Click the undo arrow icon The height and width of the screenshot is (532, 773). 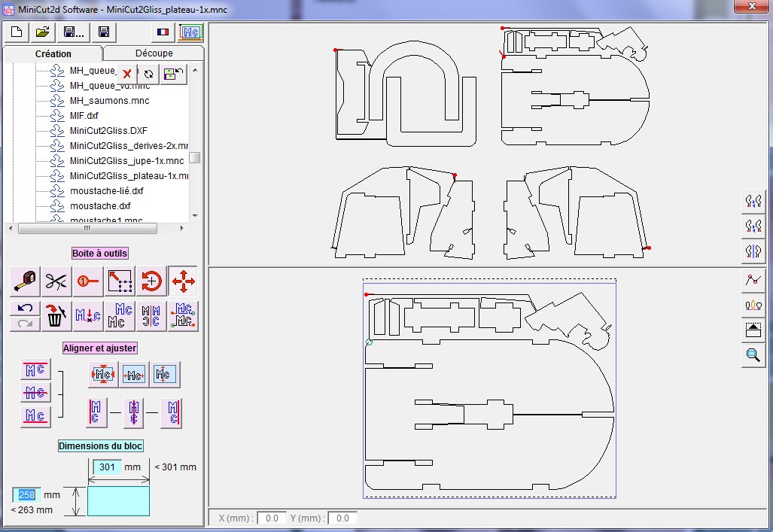pyautogui.click(x=25, y=309)
